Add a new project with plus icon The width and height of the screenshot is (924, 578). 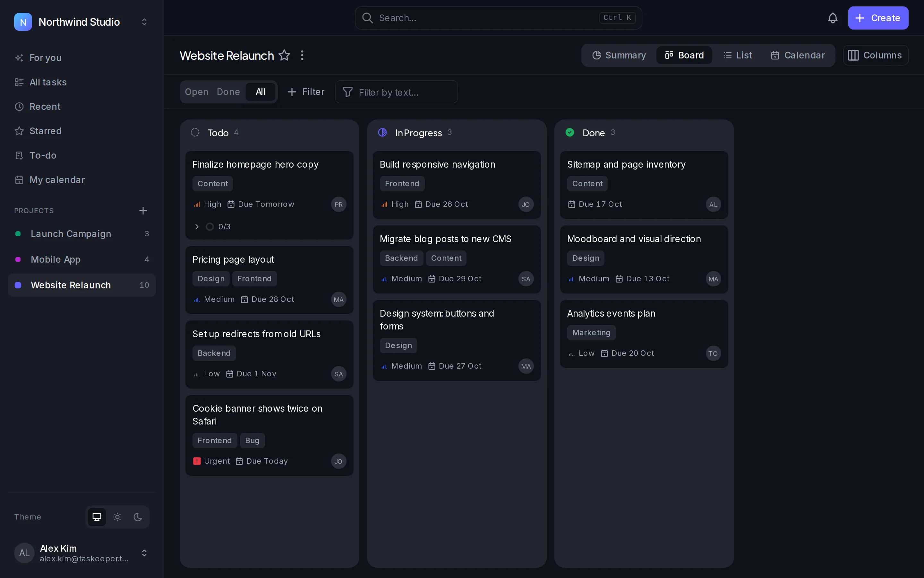coord(143,211)
